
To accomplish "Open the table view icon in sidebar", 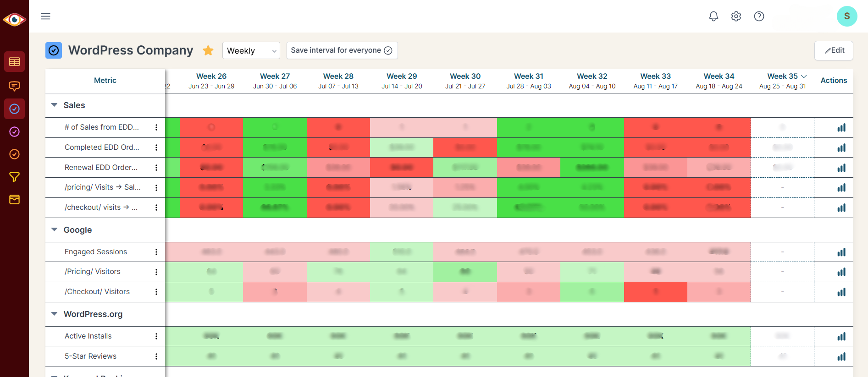I will pos(14,62).
